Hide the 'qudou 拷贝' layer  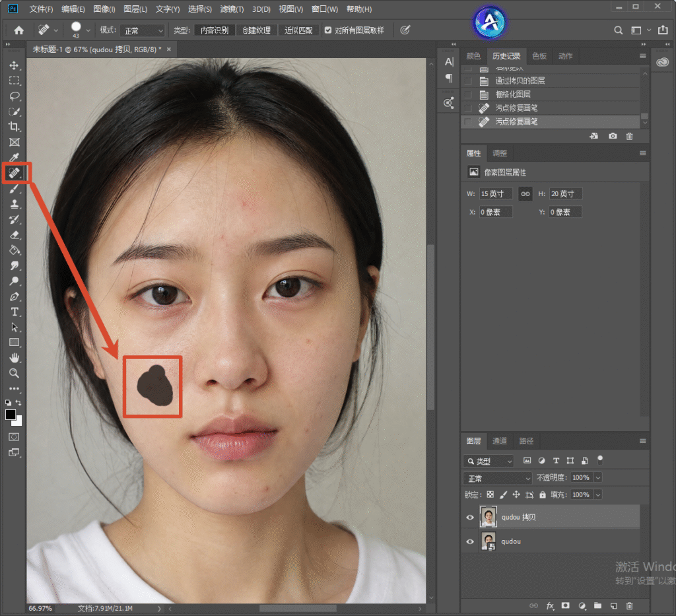(x=470, y=517)
